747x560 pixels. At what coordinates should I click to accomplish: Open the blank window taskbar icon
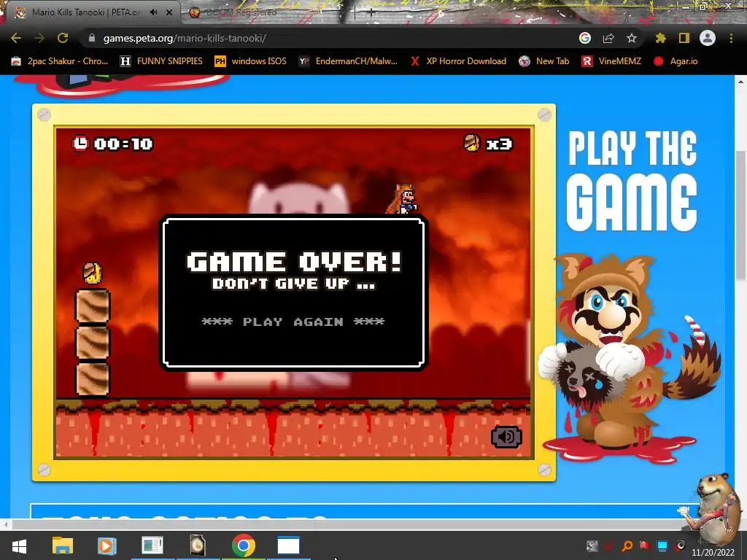coord(288,545)
